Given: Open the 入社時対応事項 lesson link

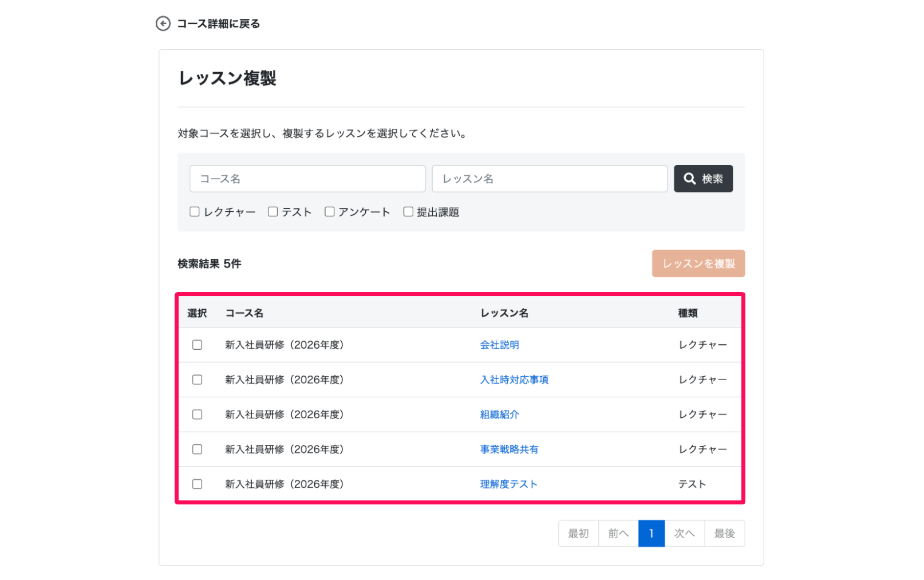Looking at the screenshot, I should coord(515,380).
